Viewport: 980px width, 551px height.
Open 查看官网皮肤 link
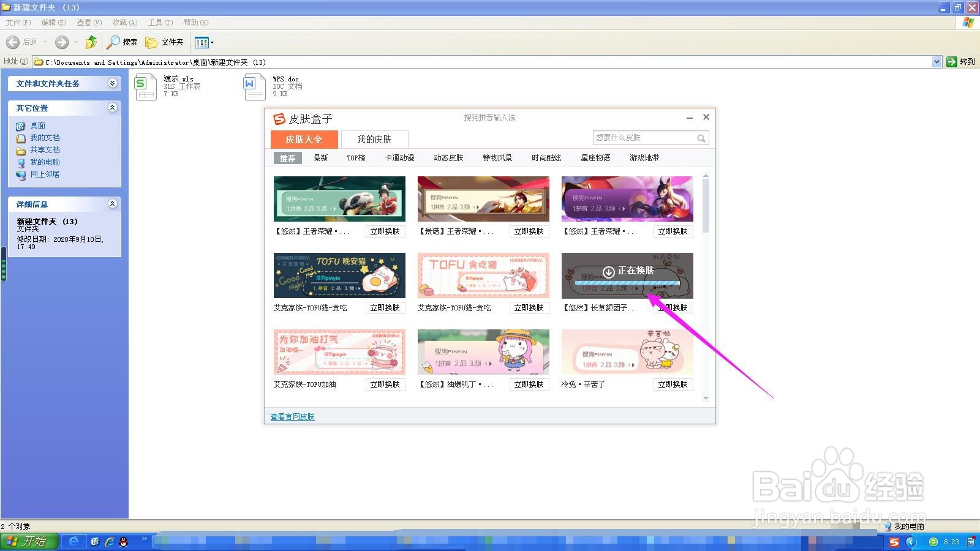(x=293, y=417)
